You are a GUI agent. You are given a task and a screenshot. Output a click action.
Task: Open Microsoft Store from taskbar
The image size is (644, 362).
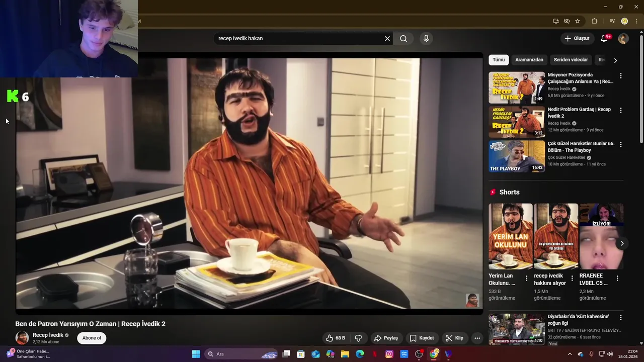(301, 354)
